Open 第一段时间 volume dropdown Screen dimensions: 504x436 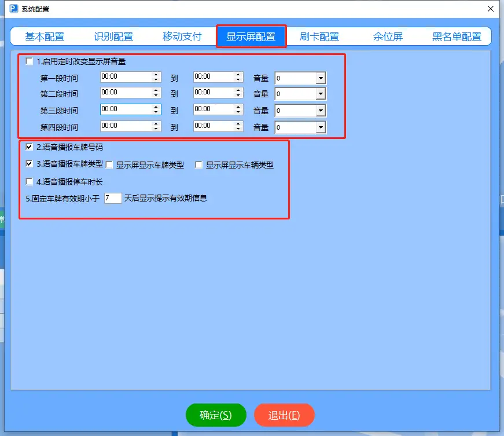pos(320,78)
